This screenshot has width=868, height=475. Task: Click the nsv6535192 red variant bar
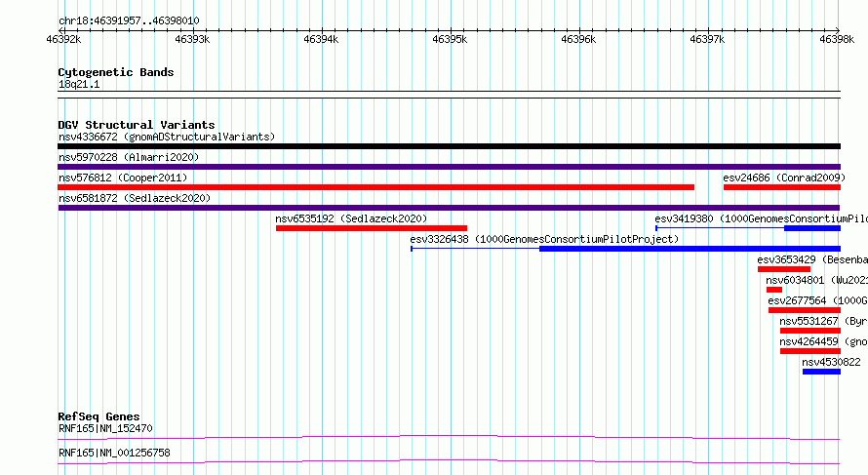[x=372, y=228]
